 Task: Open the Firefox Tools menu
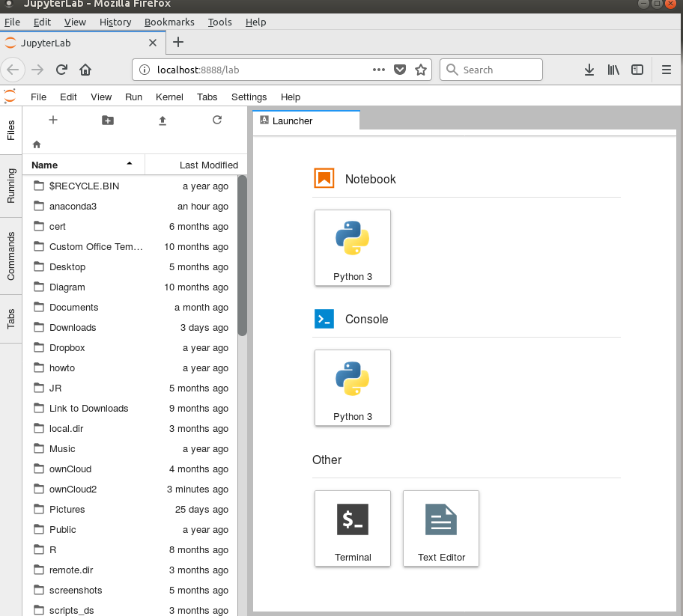pos(220,22)
